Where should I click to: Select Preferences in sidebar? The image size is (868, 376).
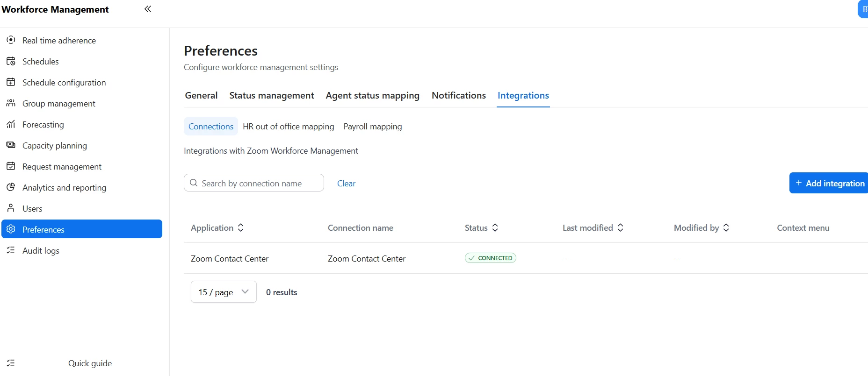pos(82,229)
